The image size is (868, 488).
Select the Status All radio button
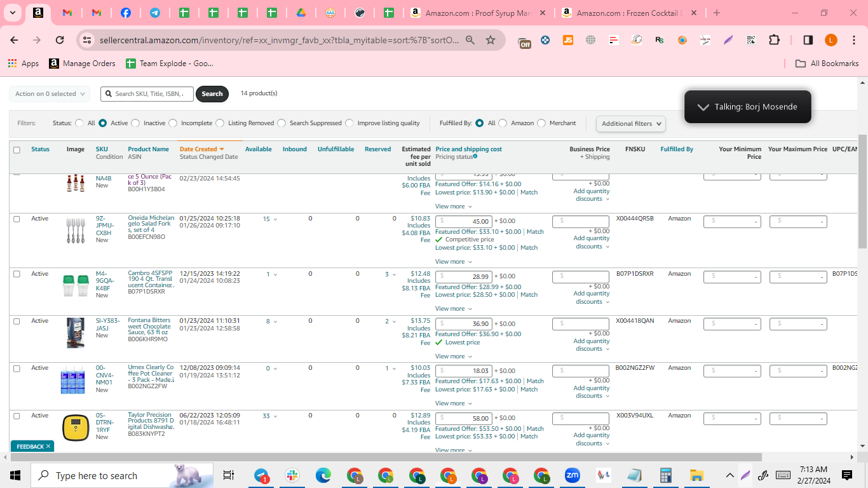pos(79,123)
